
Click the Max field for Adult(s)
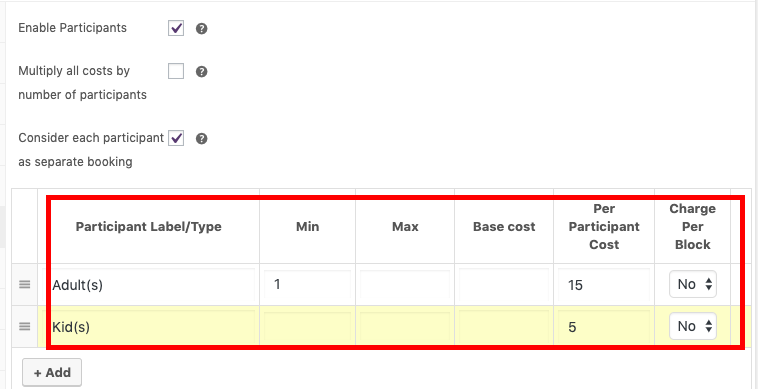(405, 285)
